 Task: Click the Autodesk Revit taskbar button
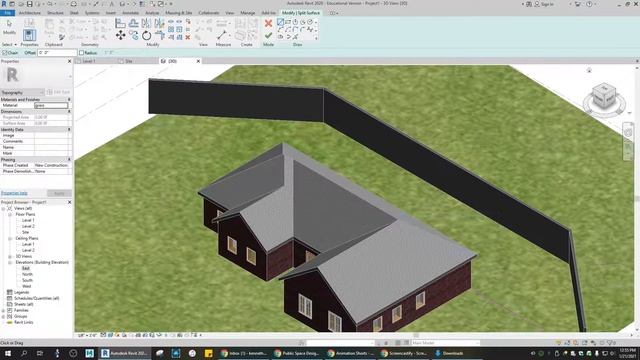[x=124, y=353]
